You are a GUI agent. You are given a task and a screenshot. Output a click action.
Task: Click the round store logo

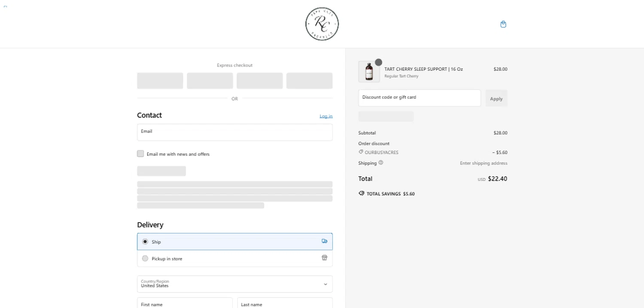click(322, 24)
